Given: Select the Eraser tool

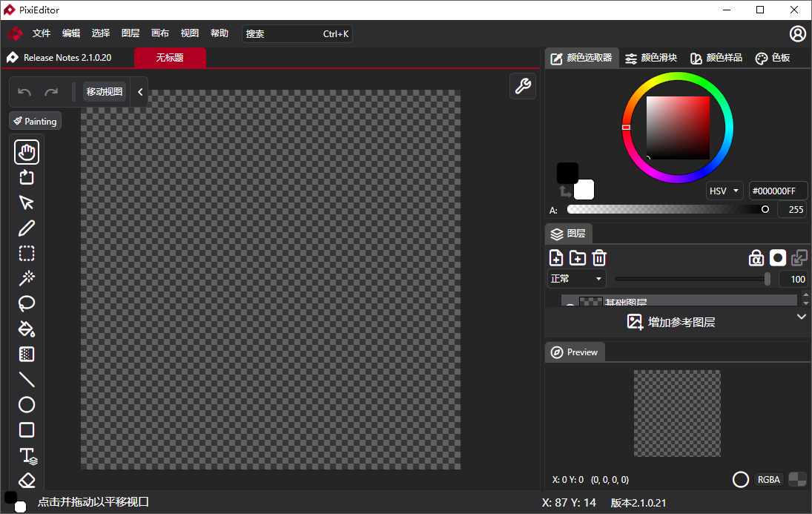Looking at the screenshot, I should (x=27, y=480).
